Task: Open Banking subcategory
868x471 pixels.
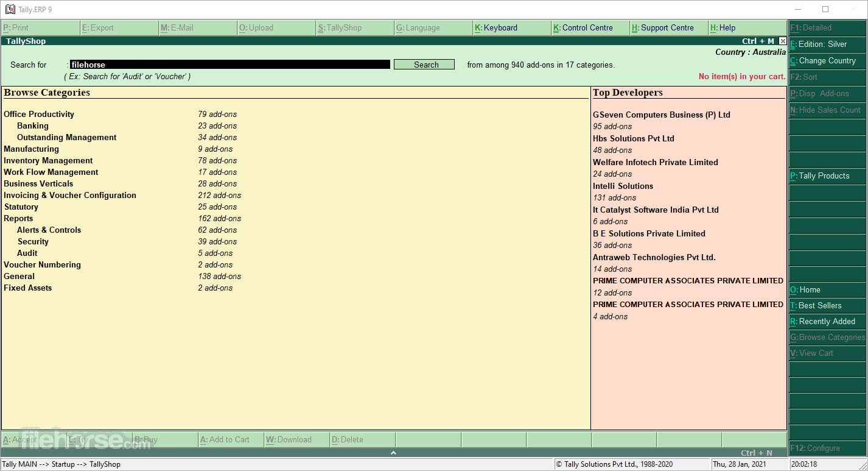Action: coord(33,126)
